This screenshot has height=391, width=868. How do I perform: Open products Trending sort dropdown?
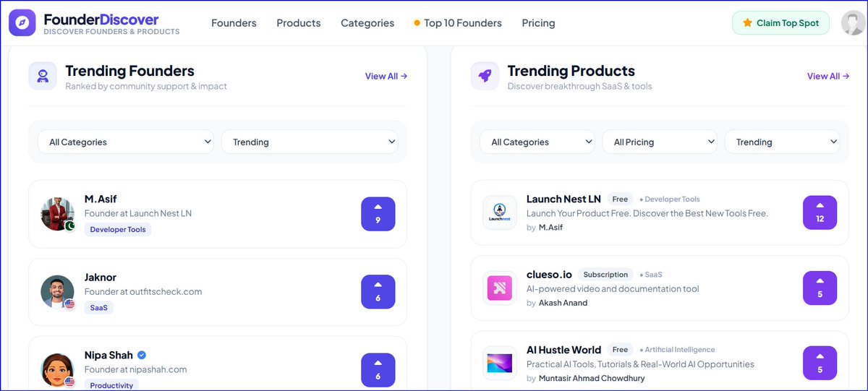click(782, 142)
